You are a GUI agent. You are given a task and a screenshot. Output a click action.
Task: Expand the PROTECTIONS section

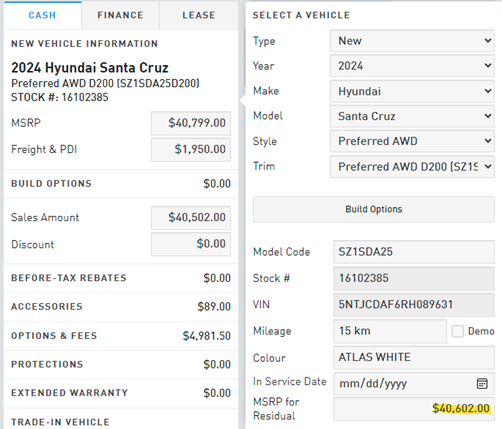coord(121,364)
